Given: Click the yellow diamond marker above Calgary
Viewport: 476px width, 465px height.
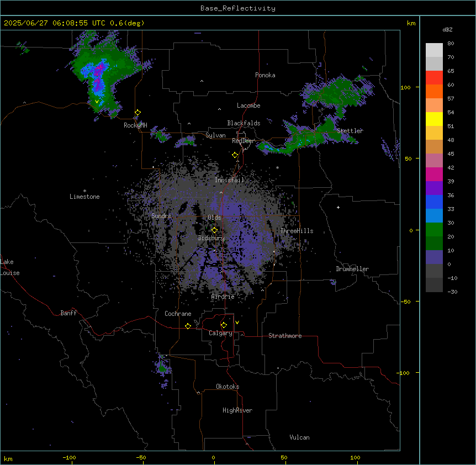Looking at the screenshot, I should [224, 325].
